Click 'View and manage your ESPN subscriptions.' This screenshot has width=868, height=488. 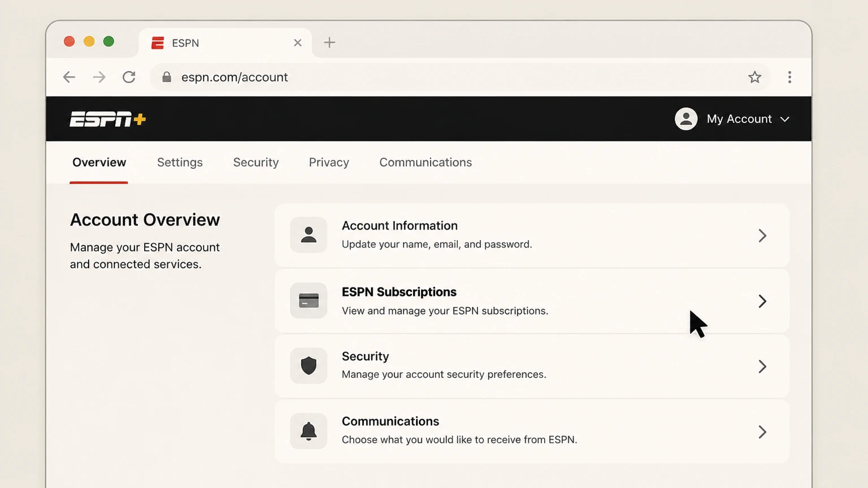tap(445, 311)
